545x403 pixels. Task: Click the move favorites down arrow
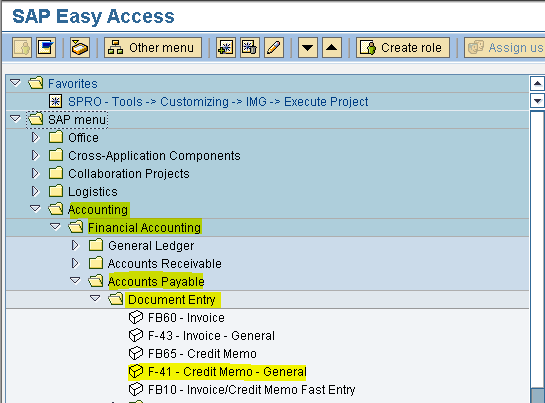308,47
